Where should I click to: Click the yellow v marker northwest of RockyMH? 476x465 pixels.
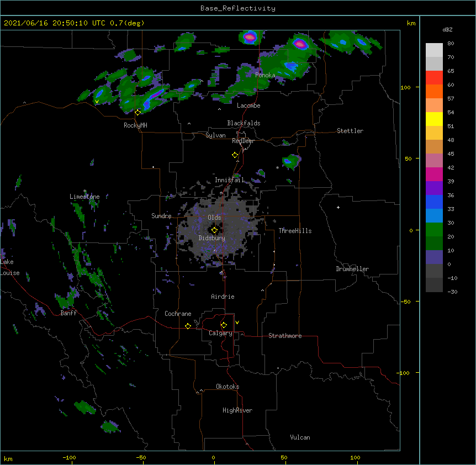click(x=97, y=102)
